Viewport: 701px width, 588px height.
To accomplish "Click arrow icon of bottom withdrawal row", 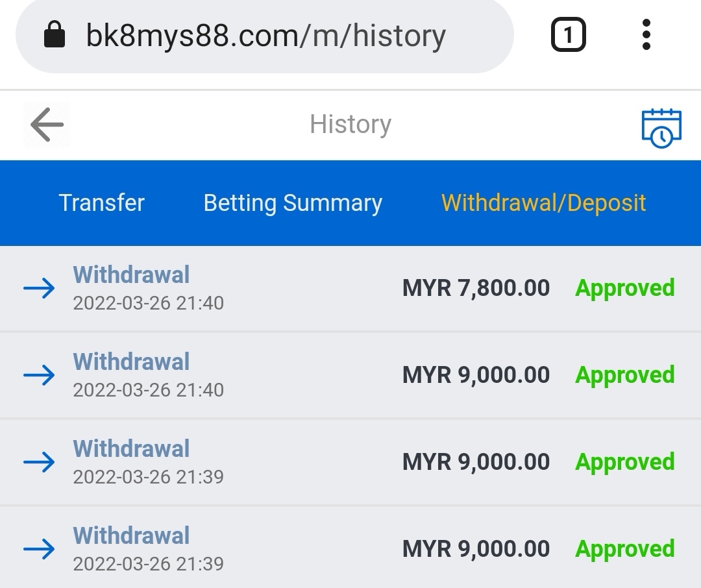I will tap(39, 550).
